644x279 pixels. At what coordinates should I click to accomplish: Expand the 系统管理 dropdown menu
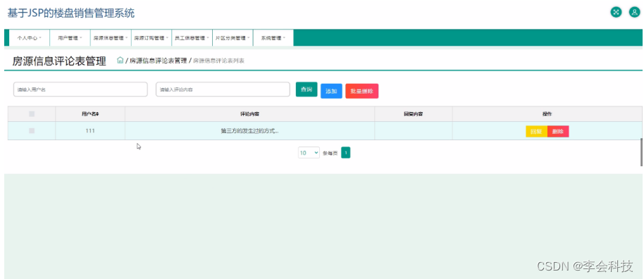pyautogui.click(x=273, y=38)
